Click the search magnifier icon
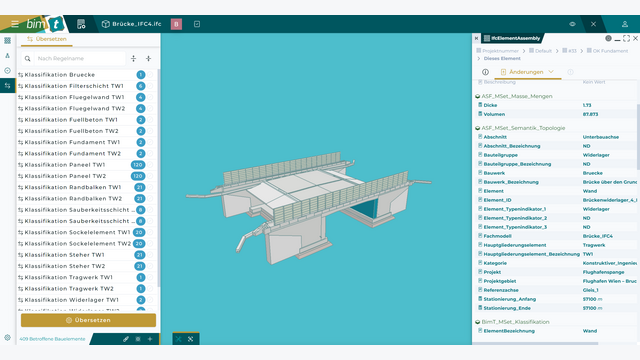The image size is (640, 360). click(x=27, y=59)
